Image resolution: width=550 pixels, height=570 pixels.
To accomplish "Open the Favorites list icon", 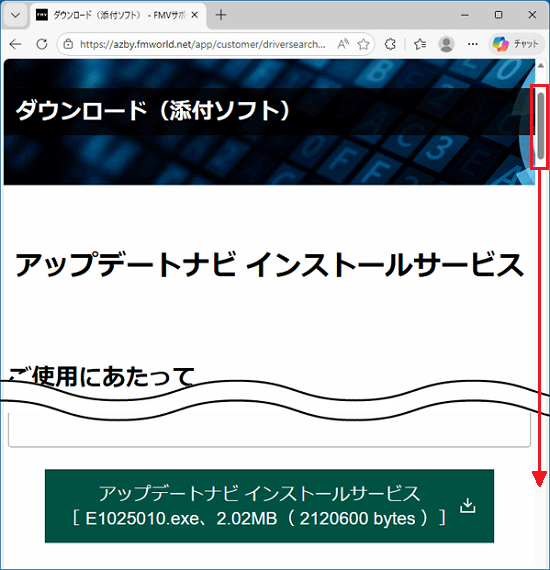I will coord(420,44).
